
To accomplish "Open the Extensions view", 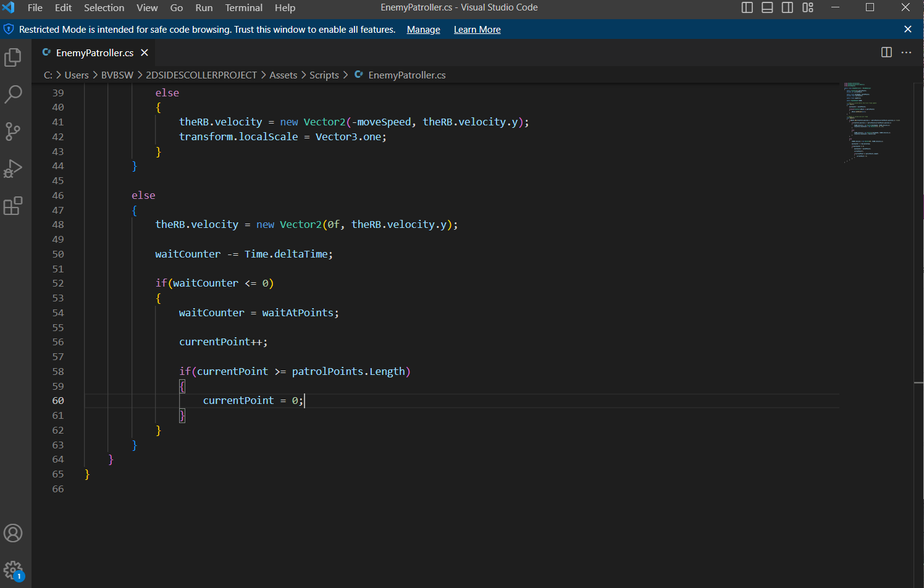I will point(13,206).
